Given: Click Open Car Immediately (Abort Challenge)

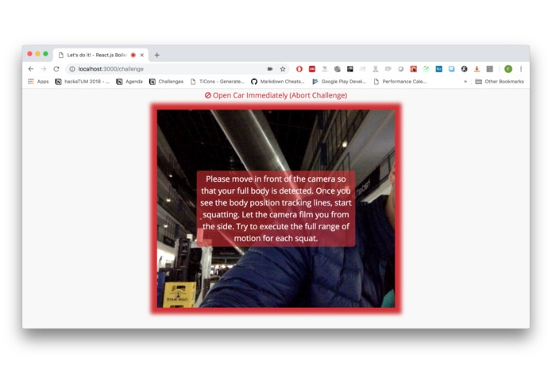Looking at the screenshot, I should pos(276,95).
